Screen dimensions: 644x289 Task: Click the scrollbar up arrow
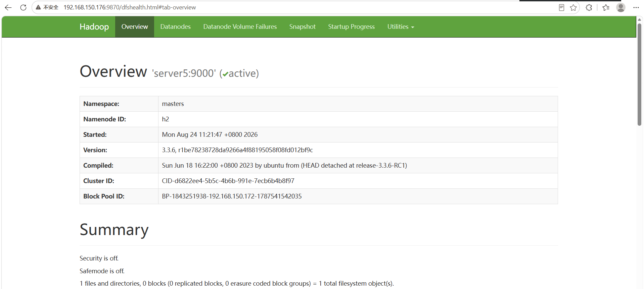639,19
